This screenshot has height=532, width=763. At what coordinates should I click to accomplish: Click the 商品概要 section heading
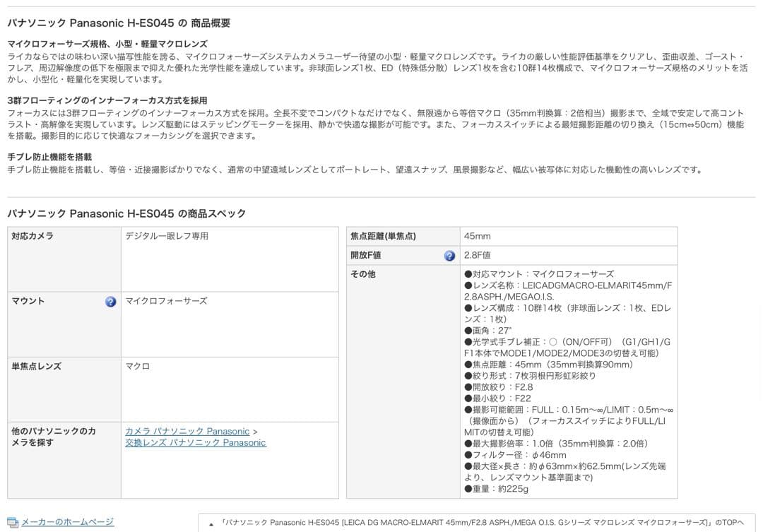119,23
